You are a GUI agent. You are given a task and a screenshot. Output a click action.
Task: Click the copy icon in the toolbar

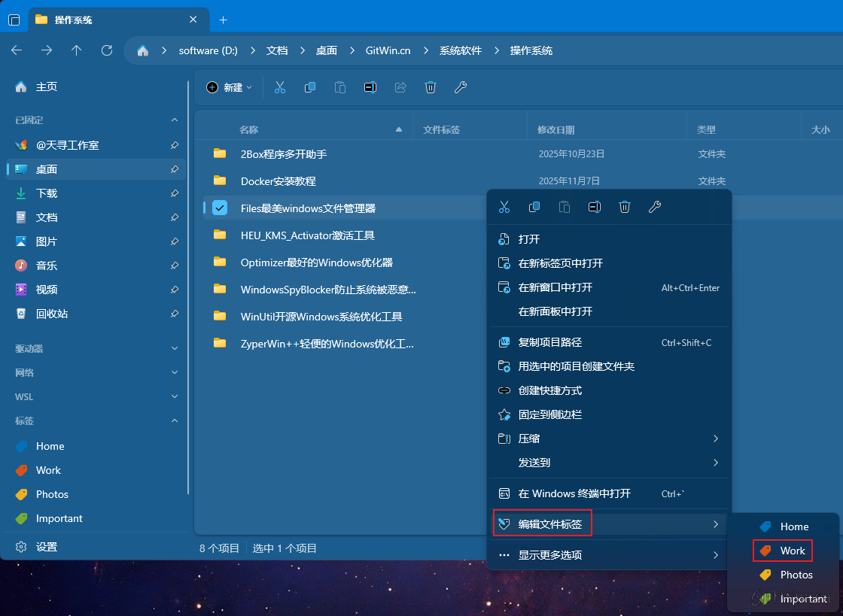[x=309, y=87]
